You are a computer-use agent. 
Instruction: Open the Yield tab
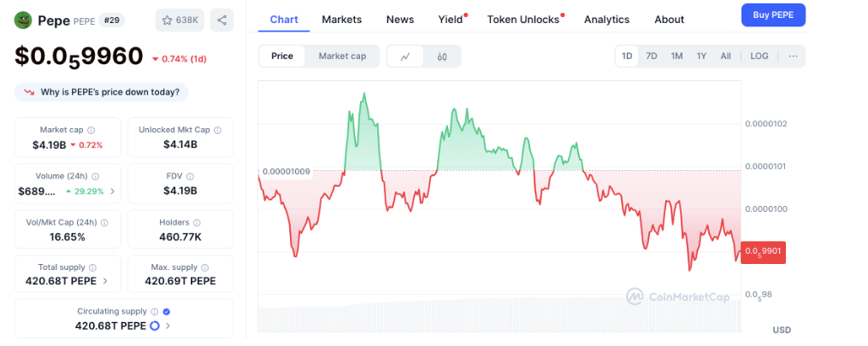[451, 20]
